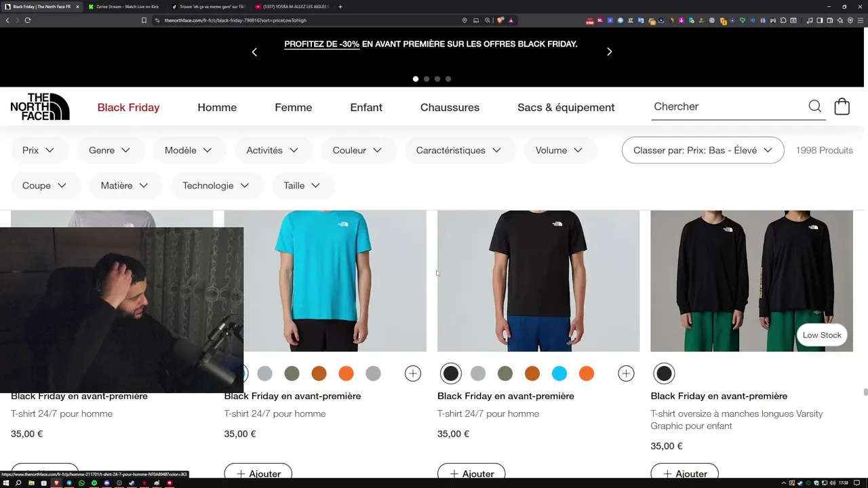Pick cyan swatch on black T-shirt card

point(559,373)
